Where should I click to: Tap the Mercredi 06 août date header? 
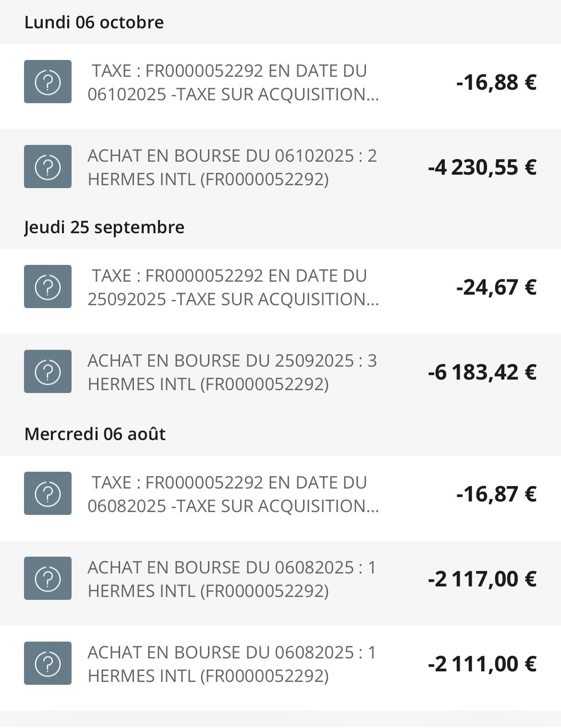click(x=95, y=434)
